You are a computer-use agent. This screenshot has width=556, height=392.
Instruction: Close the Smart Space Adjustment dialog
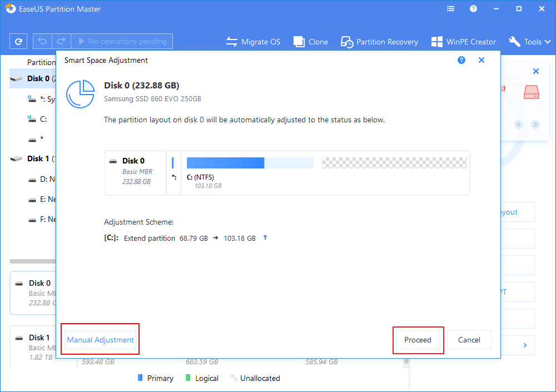pos(481,60)
